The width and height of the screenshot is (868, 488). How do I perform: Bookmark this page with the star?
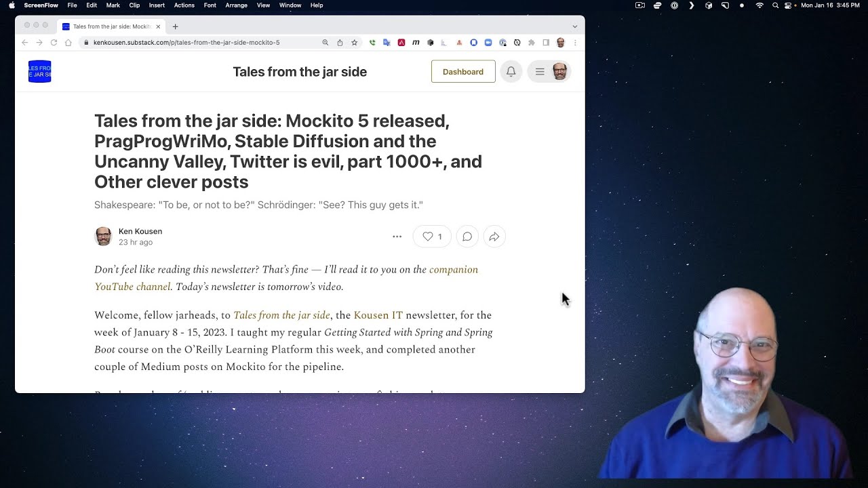[x=354, y=42]
